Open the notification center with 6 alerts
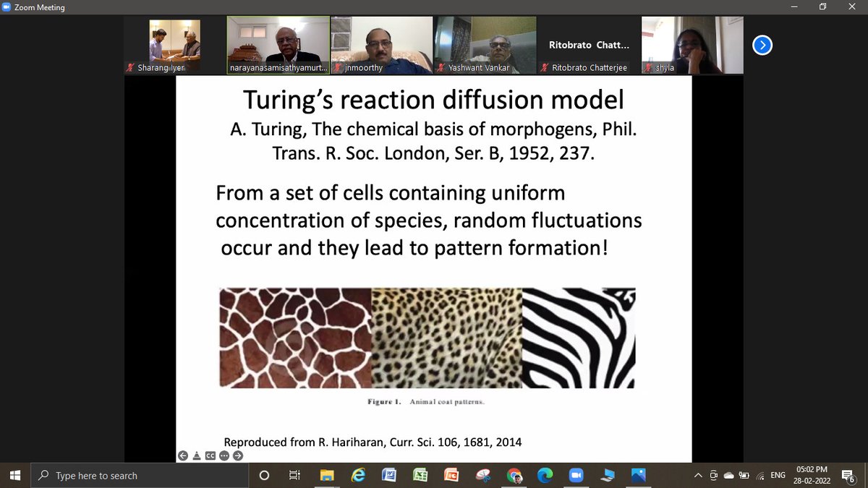Image resolution: width=868 pixels, height=488 pixels. point(849,475)
